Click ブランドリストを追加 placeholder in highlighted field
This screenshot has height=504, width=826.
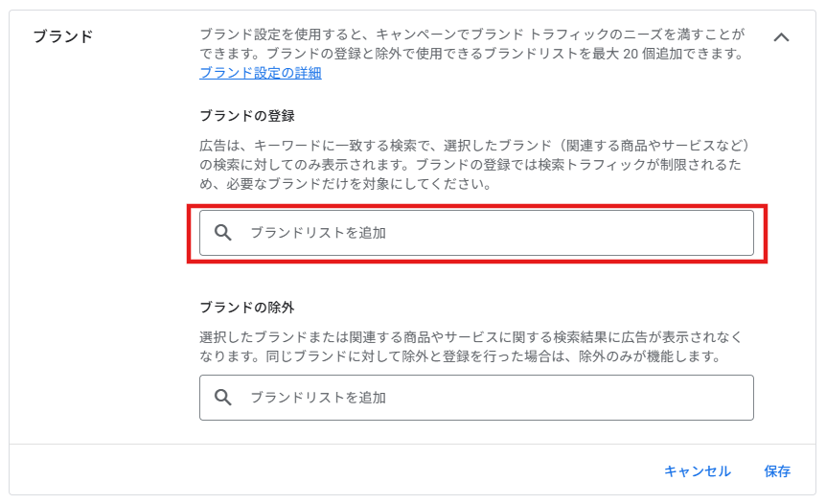pyautogui.click(x=318, y=233)
